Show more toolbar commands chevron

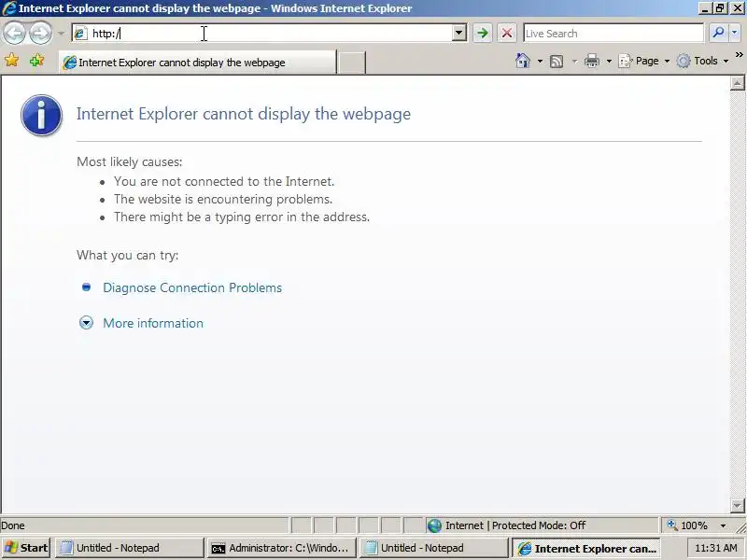tap(739, 55)
